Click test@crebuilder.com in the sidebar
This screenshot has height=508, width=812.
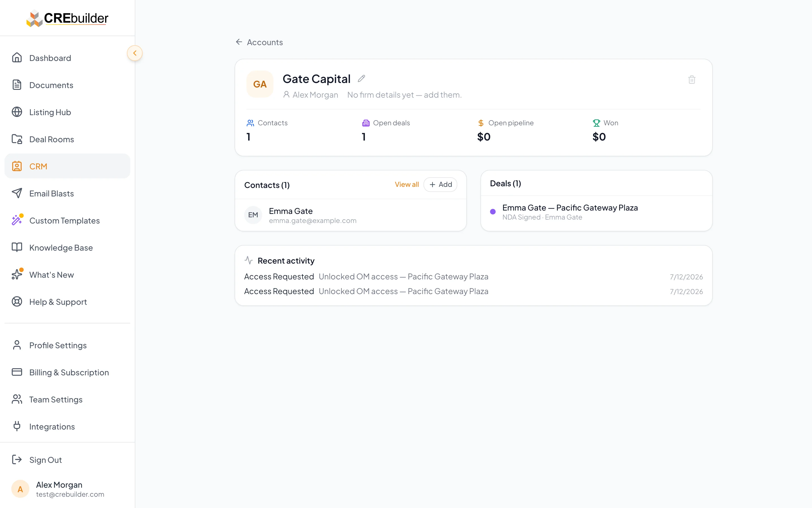coord(70,494)
